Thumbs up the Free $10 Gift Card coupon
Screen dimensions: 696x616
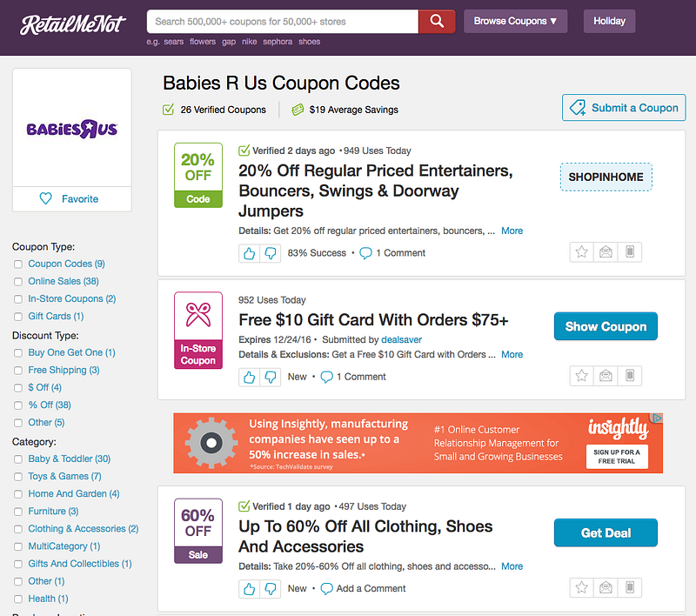pos(250,378)
